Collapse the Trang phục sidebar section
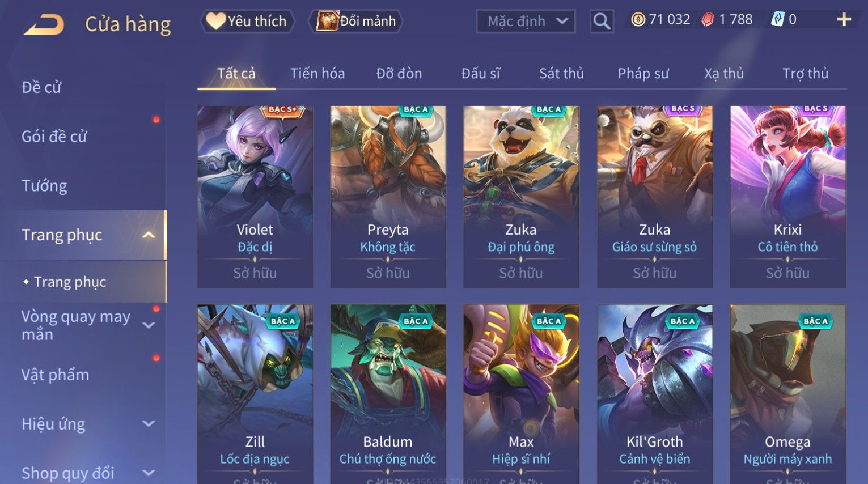The image size is (868, 484). [149, 235]
